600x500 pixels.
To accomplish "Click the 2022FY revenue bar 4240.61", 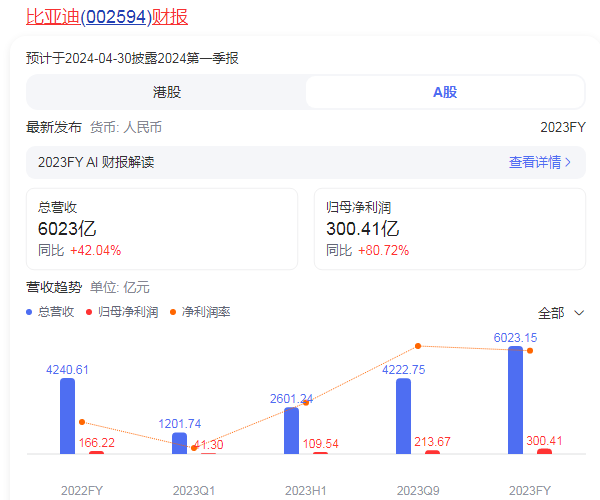I will [x=67, y=416].
